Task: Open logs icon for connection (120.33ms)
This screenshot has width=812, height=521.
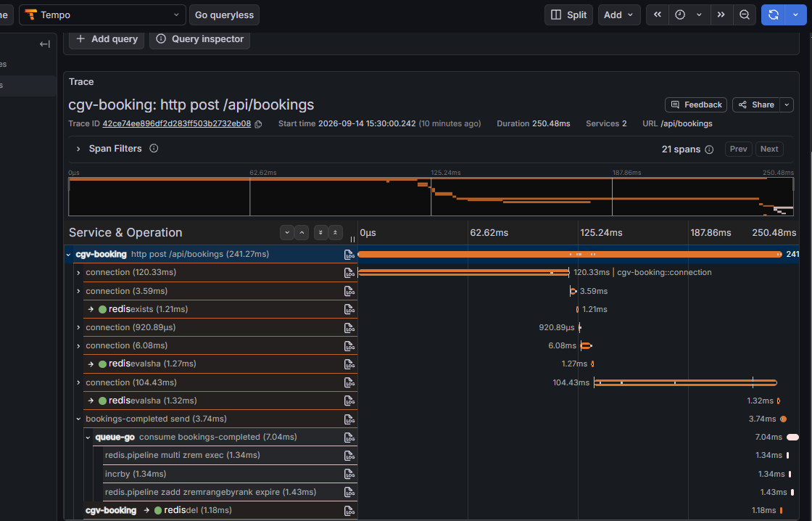Action: click(349, 273)
